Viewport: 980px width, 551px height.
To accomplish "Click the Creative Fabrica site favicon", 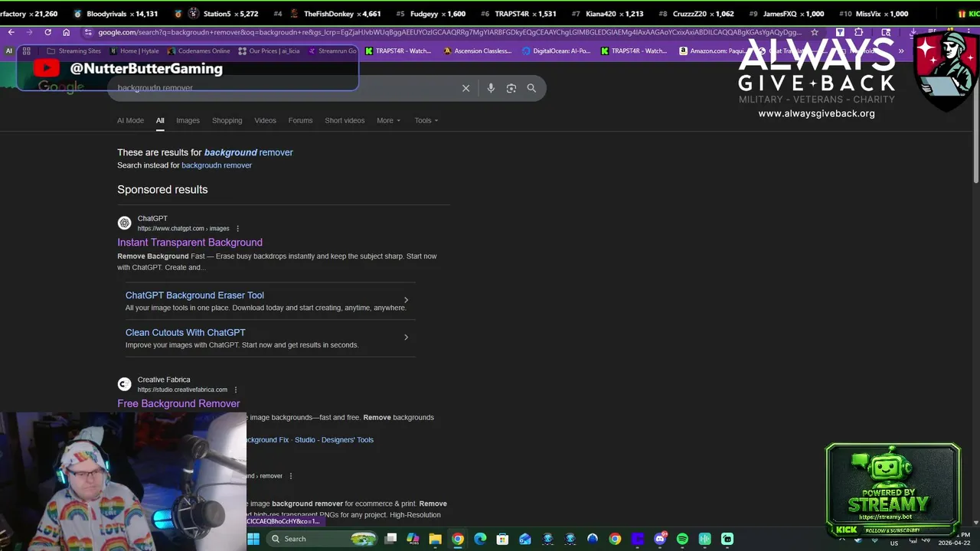I will (124, 384).
